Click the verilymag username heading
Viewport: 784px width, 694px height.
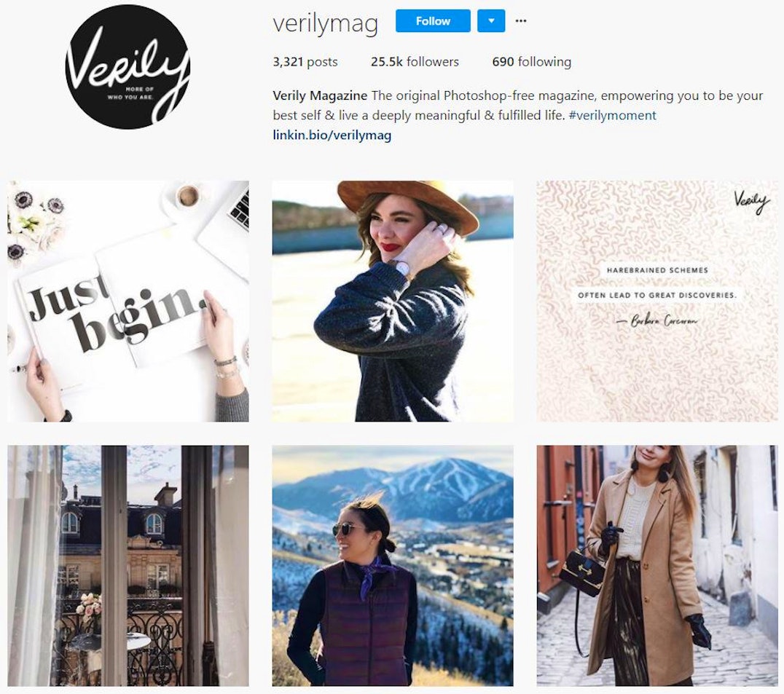(325, 23)
